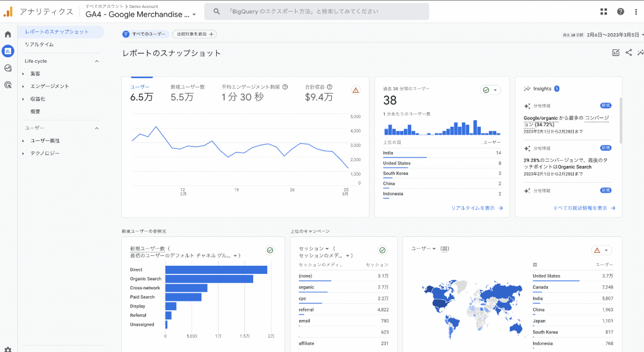The width and height of the screenshot is (644, 352).
Task: Click the search input field
Action: coord(316,12)
